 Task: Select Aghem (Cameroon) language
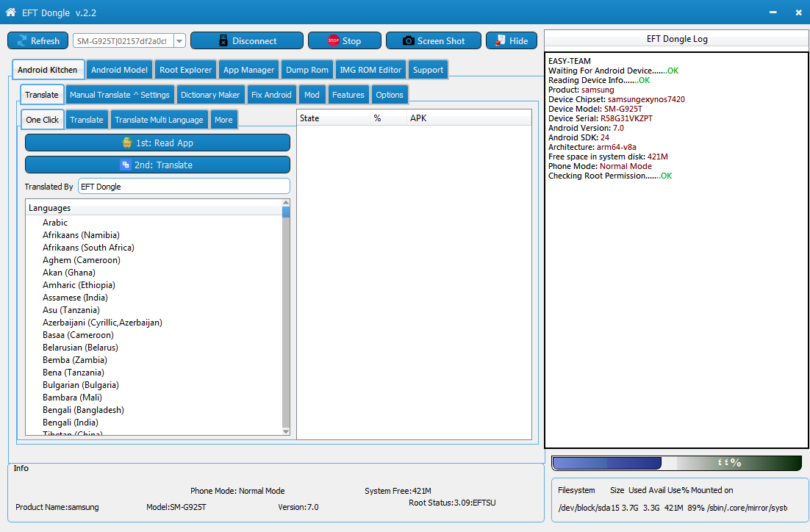coord(82,260)
